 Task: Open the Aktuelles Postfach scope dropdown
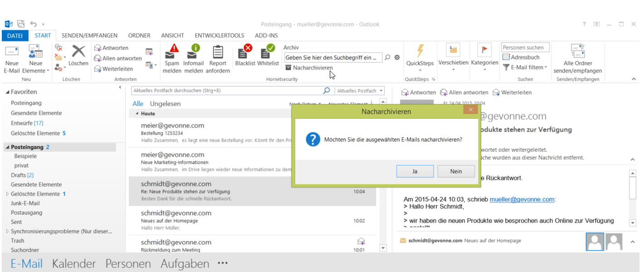360,91
